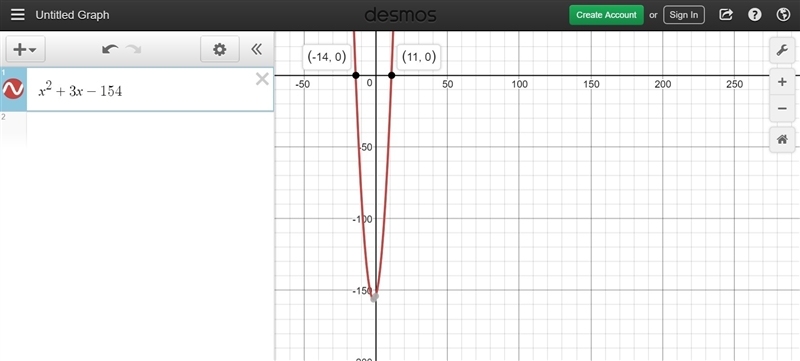Open the language globe menu
The image size is (800, 361).
[783, 15]
